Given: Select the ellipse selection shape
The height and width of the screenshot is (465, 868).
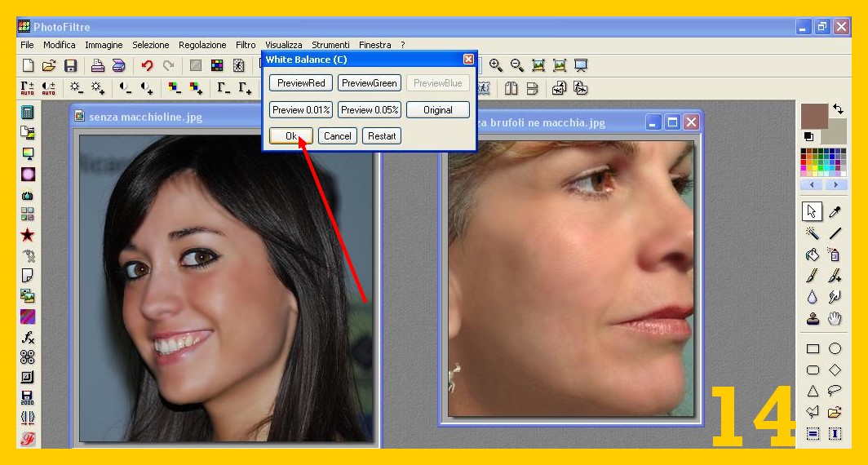Looking at the screenshot, I should point(835,348).
